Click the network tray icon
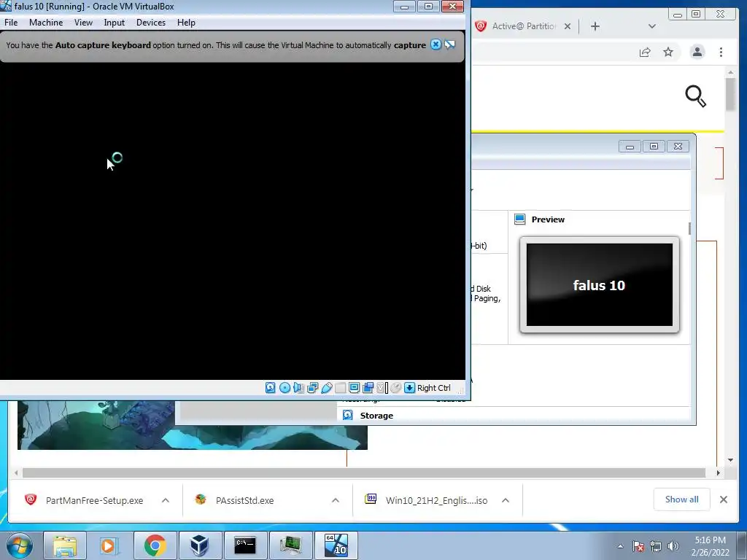This screenshot has height=560, width=747. (656, 546)
